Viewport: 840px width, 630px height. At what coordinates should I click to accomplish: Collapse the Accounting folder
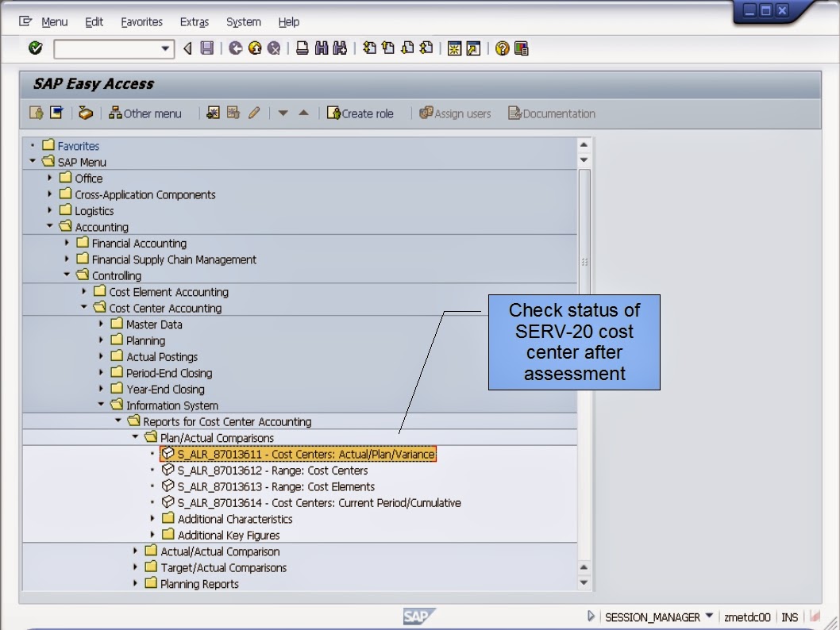50,226
